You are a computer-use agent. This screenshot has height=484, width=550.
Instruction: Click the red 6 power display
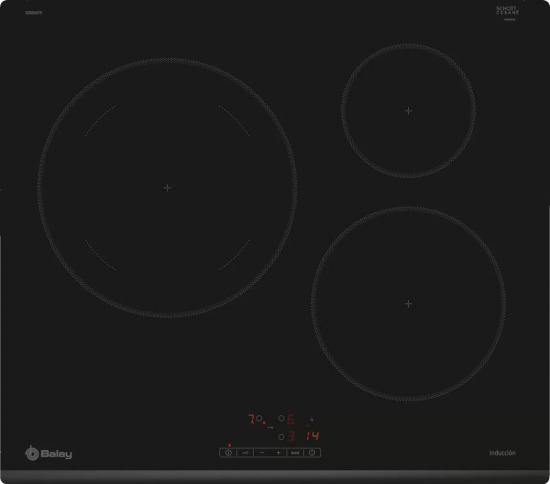point(291,419)
